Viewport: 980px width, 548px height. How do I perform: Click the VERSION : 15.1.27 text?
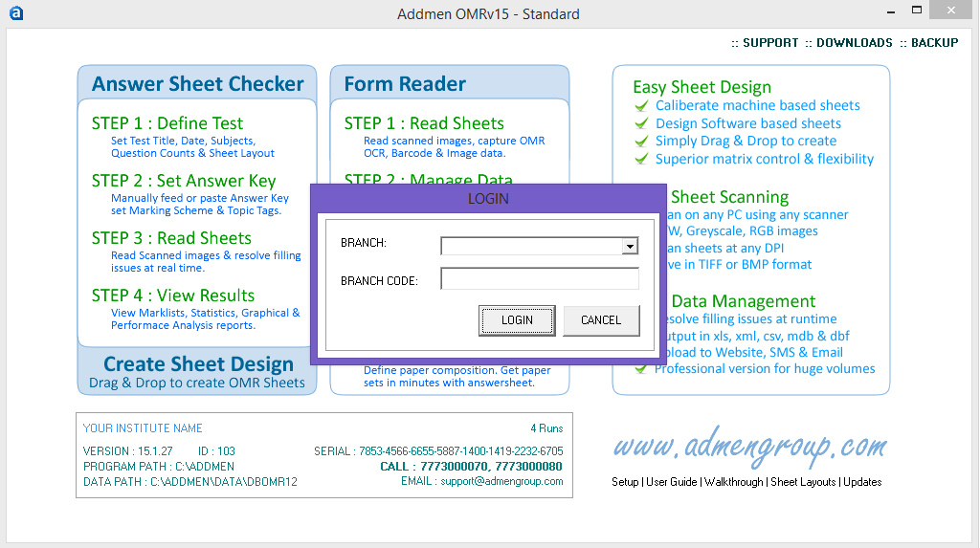click(127, 451)
